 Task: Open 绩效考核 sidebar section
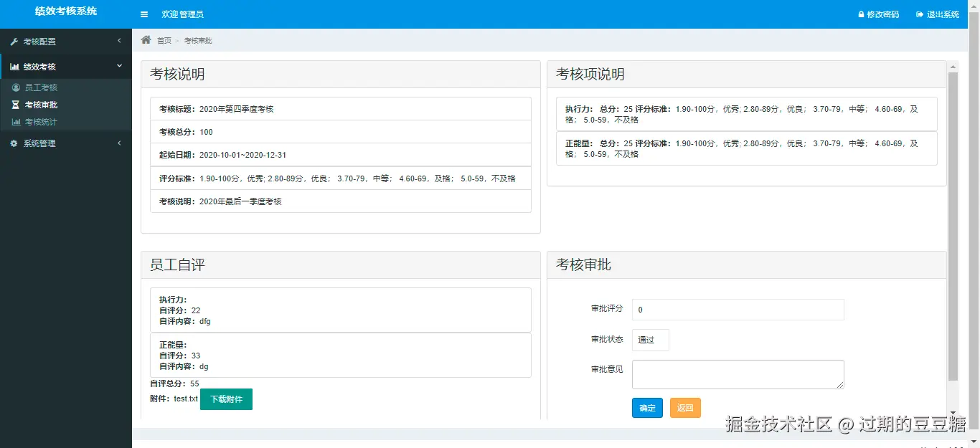tap(66, 67)
